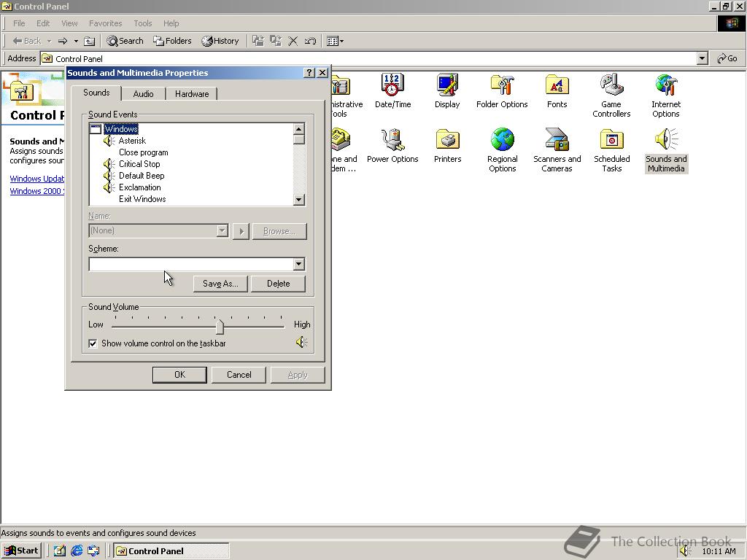This screenshot has height=560, width=747.
Task: Select Critical Stop in sound events list
Action: (139, 164)
